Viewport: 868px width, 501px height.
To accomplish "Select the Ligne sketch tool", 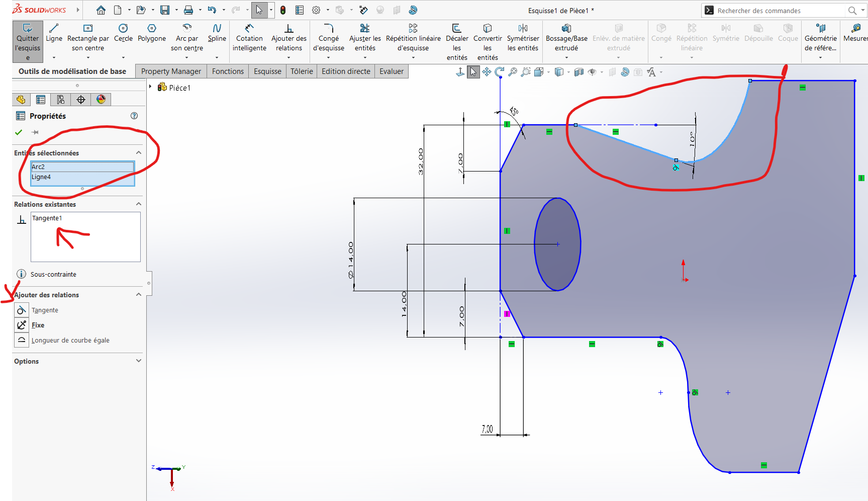I will click(54, 33).
